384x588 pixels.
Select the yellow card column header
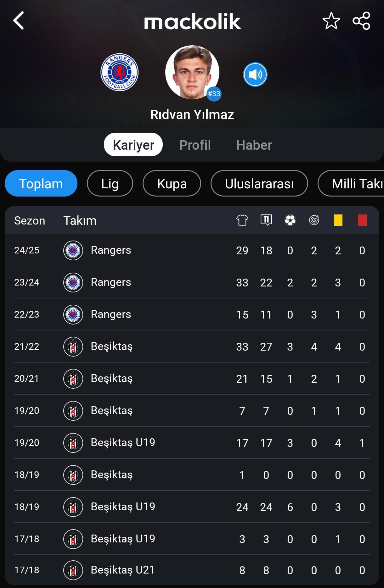tap(338, 220)
